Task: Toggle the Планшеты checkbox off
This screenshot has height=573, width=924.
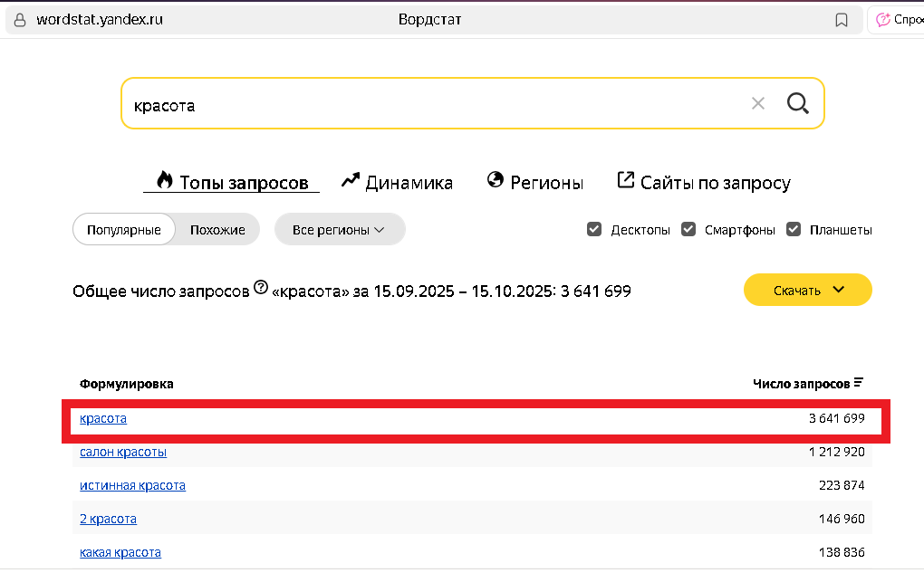Action: tap(795, 229)
